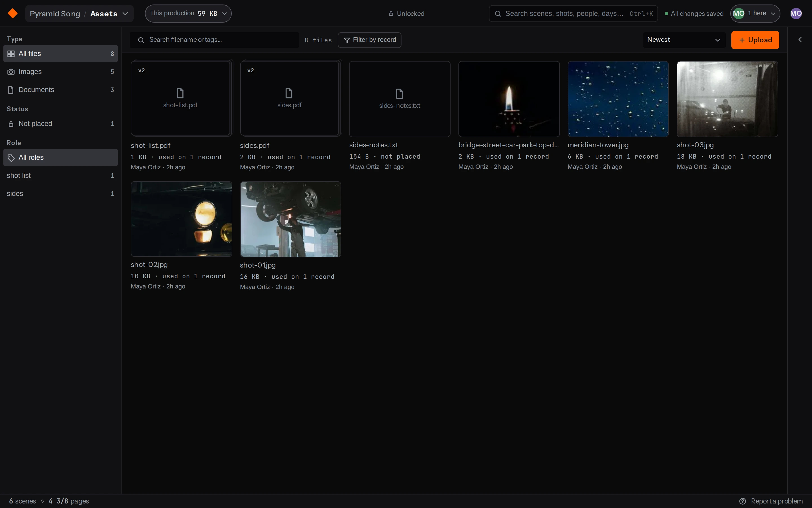The height and width of the screenshot is (508, 812).
Task: Open sides.pdf document thumbnail
Action: pyautogui.click(x=290, y=98)
